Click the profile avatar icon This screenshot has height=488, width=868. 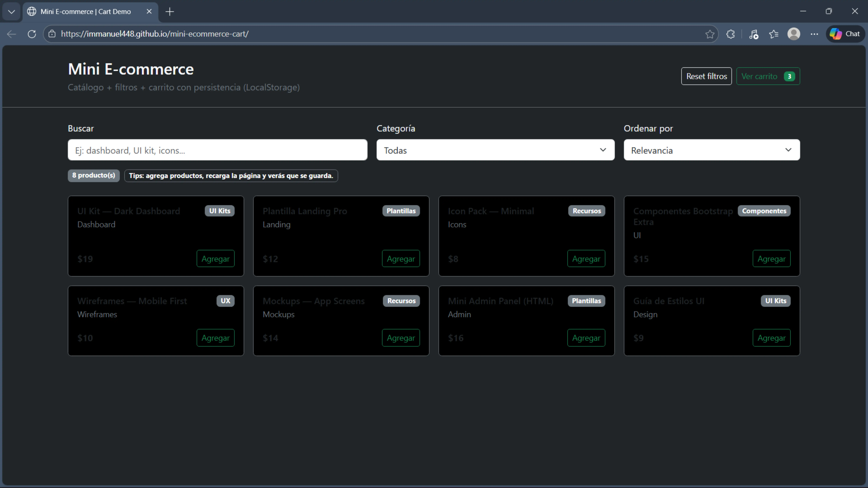tap(794, 34)
